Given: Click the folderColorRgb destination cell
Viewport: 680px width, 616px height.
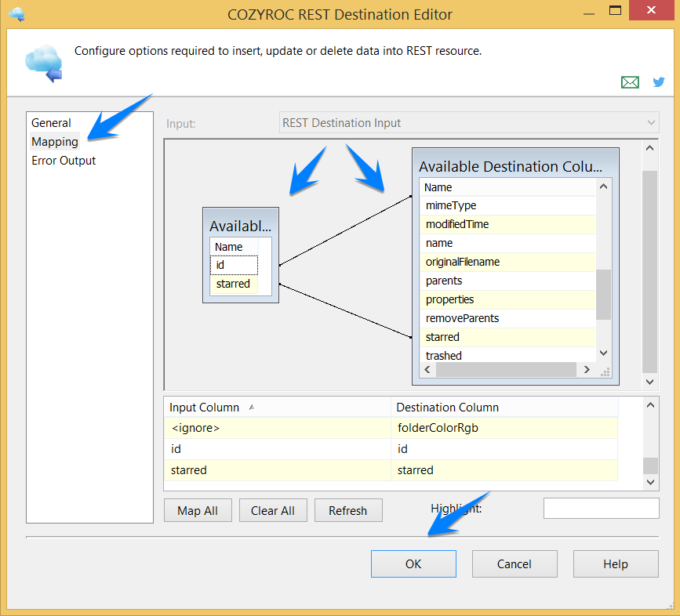Looking at the screenshot, I should coord(504,428).
